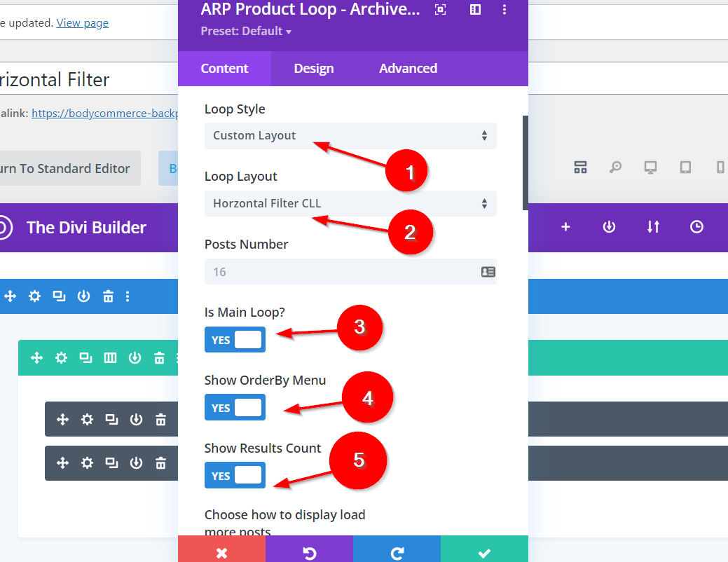Click the Divi Builder portability arrows icon

pyautogui.click(x=653, y=227)
